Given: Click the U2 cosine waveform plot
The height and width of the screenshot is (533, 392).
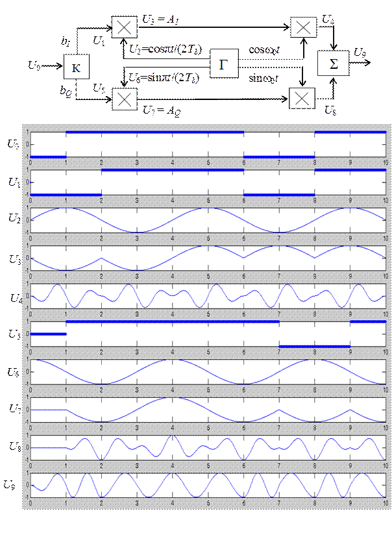Looking at the screenshot, I should [x=208, y=220].
